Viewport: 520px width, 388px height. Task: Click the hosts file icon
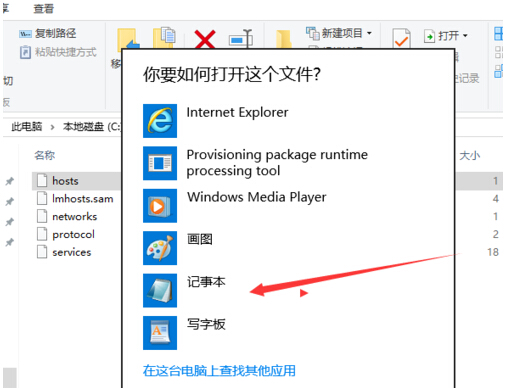(42, 180)
